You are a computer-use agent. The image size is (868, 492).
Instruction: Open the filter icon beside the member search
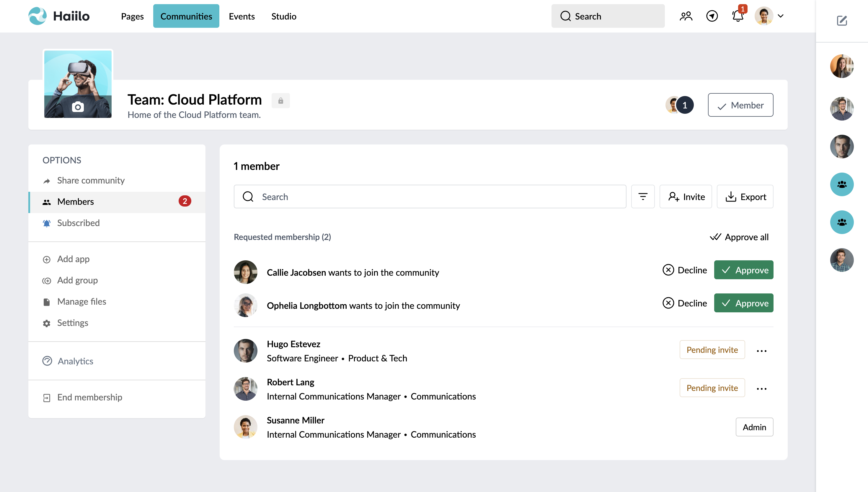pos(643,197)
